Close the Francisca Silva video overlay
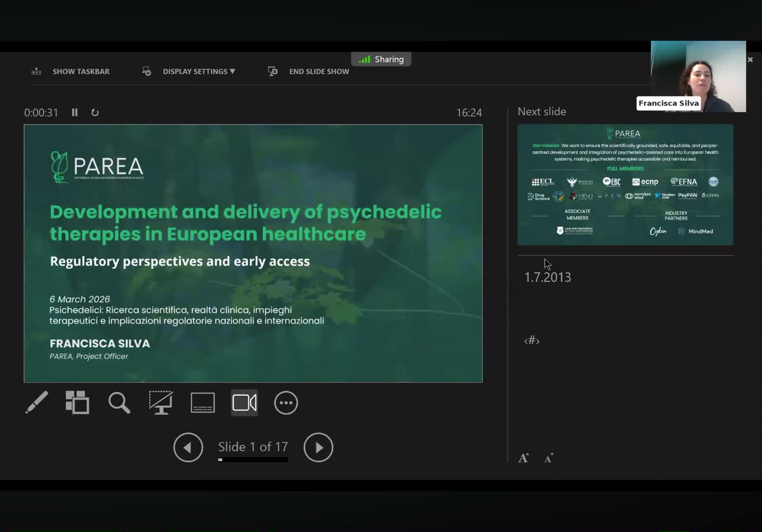This screenshot has width=762, height=532. point(750,60)
